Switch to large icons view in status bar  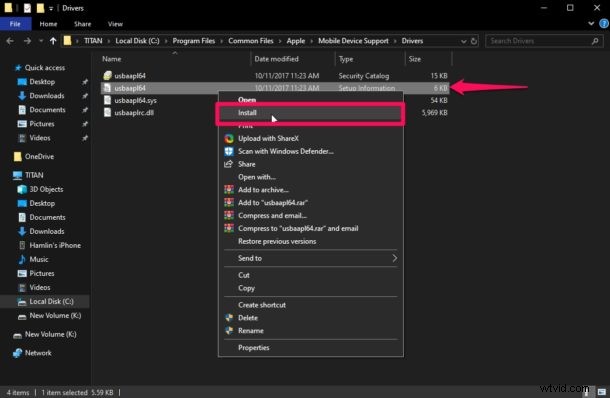point(602,392)
